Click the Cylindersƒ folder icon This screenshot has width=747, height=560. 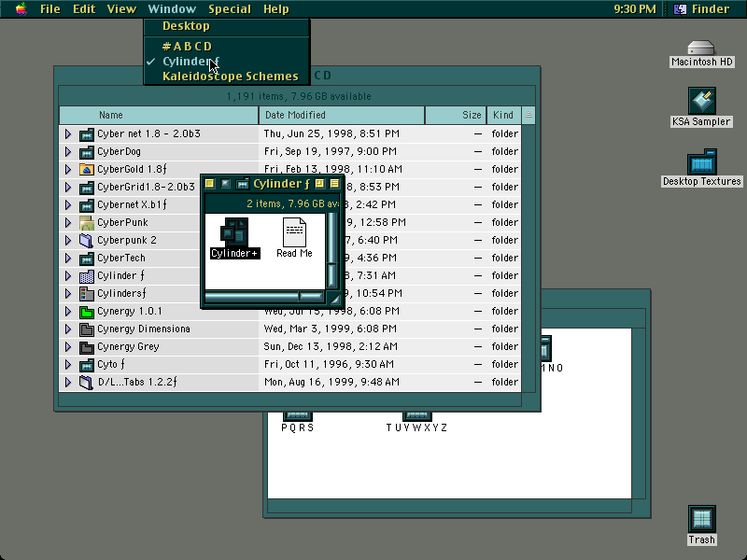(x=86, y=294)
